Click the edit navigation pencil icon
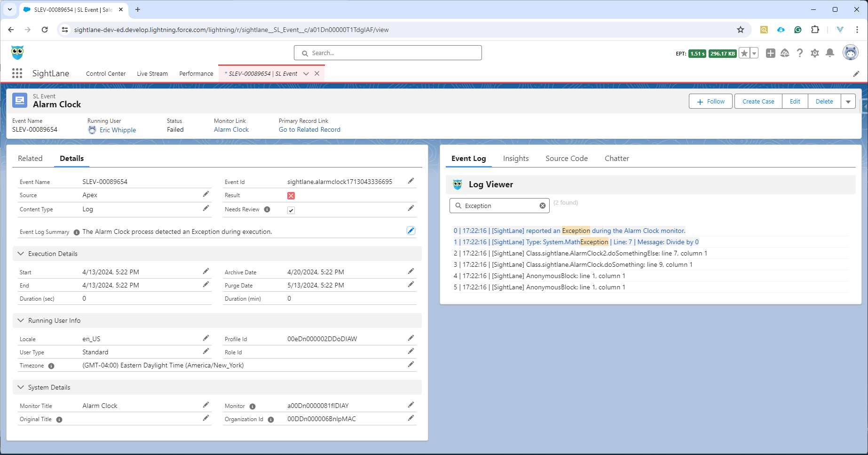This screenshot has width=868, height=455. pos(856,74)
